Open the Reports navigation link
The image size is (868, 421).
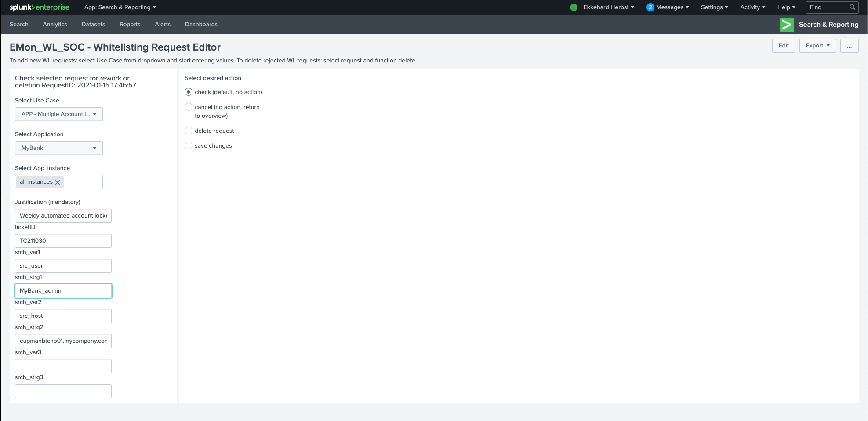pos(130,25)
